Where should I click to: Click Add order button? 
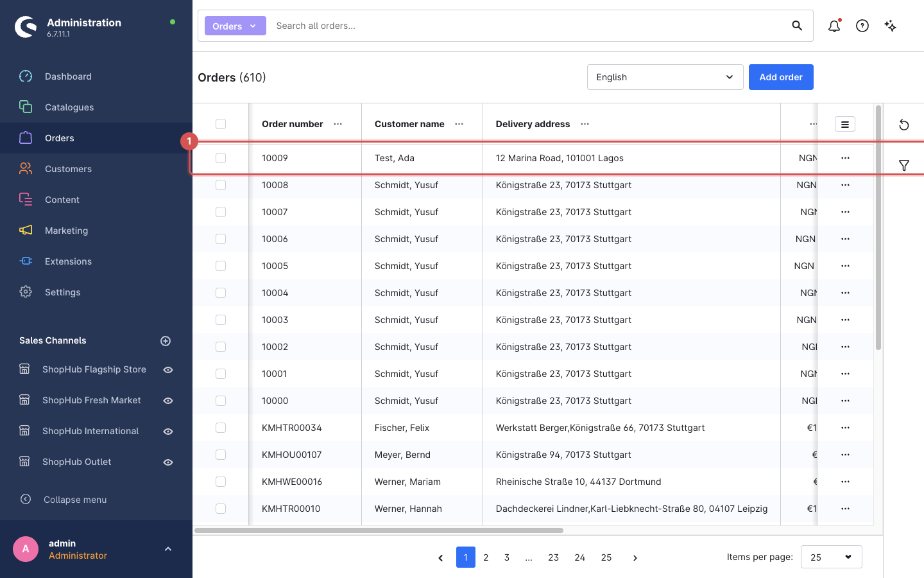[x=781, y=77]
